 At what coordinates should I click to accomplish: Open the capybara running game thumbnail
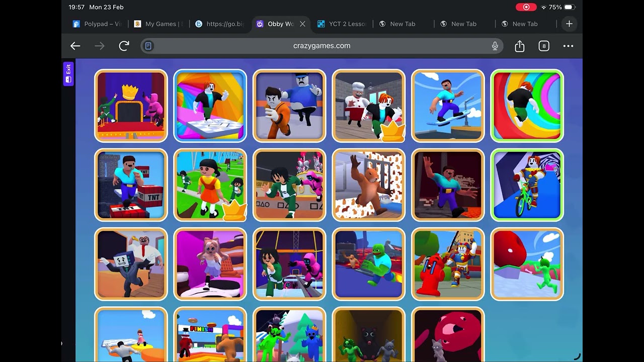369,185
